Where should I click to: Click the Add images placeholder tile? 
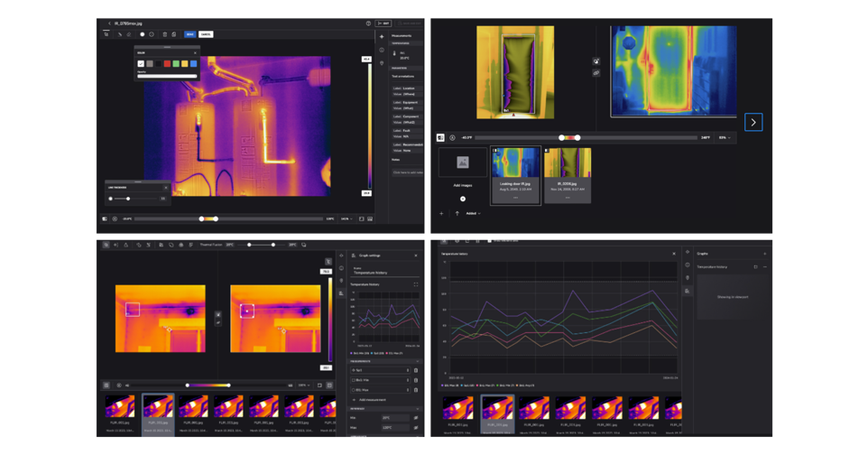click(462, 163)
